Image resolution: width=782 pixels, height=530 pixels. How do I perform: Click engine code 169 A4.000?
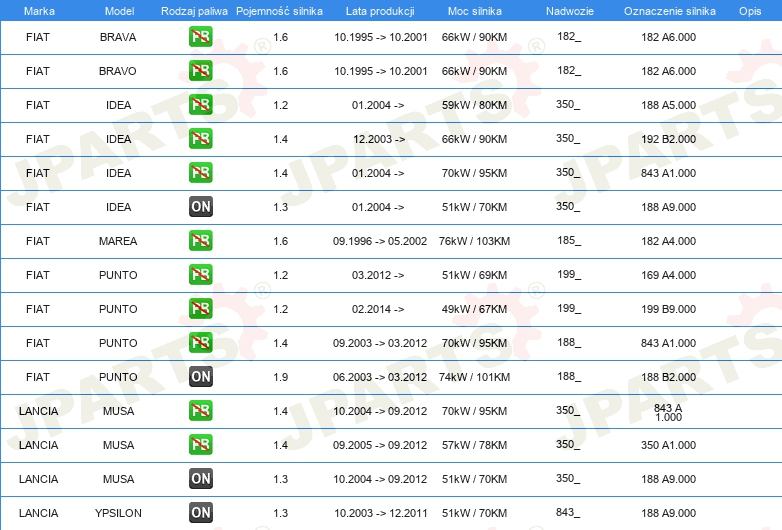[x=668, y=275]
